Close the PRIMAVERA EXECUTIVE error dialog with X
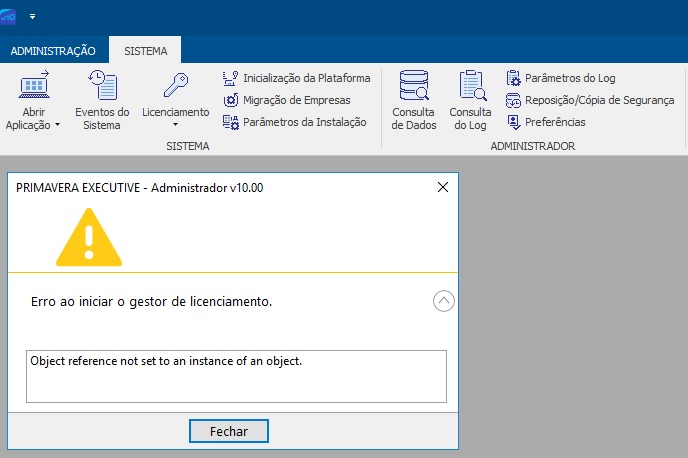688x458 pixels. tap(443, 186)
